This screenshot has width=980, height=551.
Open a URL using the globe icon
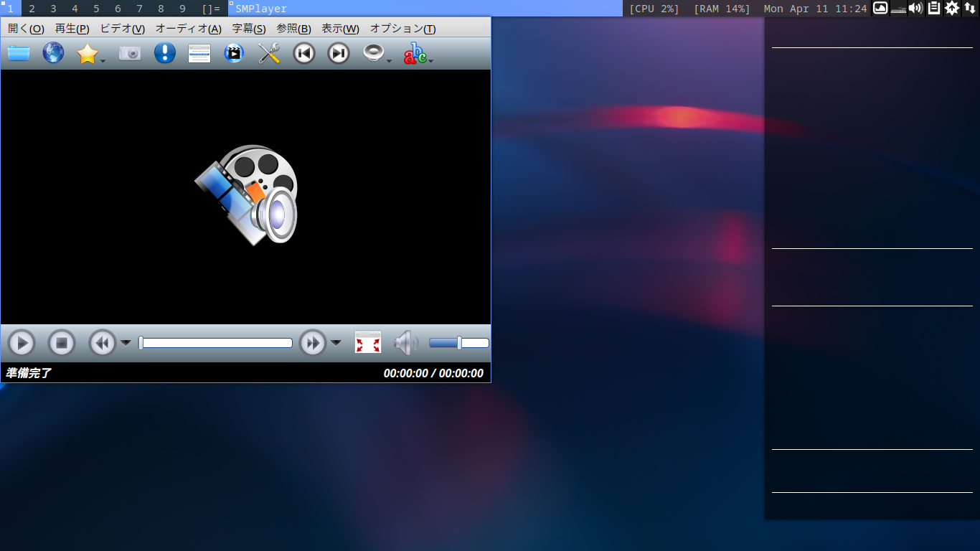(53, 53)
